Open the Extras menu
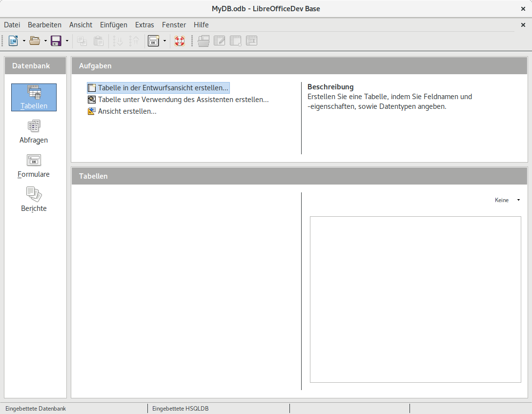This screenshot has height=414, width=532. point(144,25)
